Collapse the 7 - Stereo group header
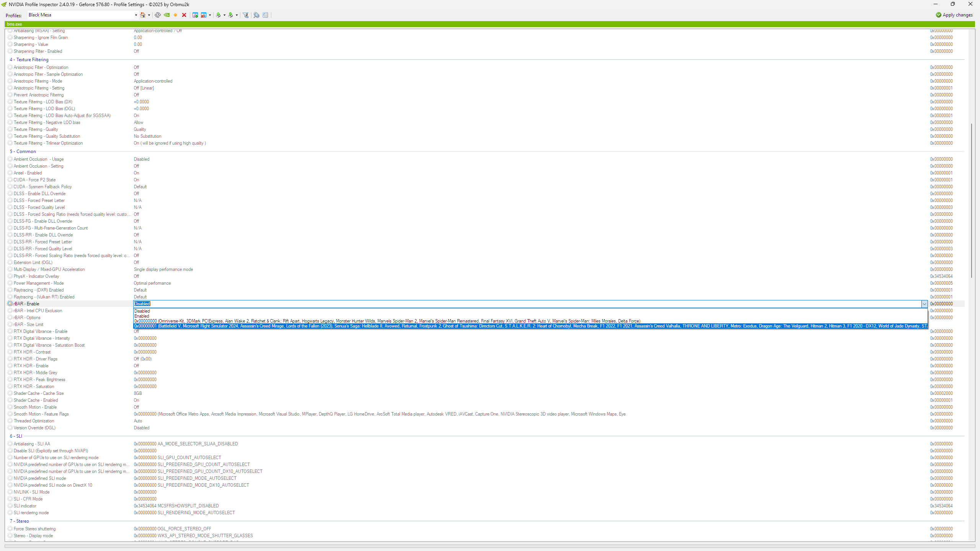Viewport: 980px width, 551px height. point(19,521)
